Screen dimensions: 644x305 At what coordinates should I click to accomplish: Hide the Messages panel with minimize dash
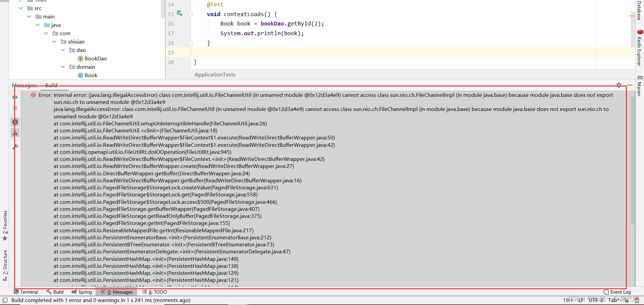(630, 85)
